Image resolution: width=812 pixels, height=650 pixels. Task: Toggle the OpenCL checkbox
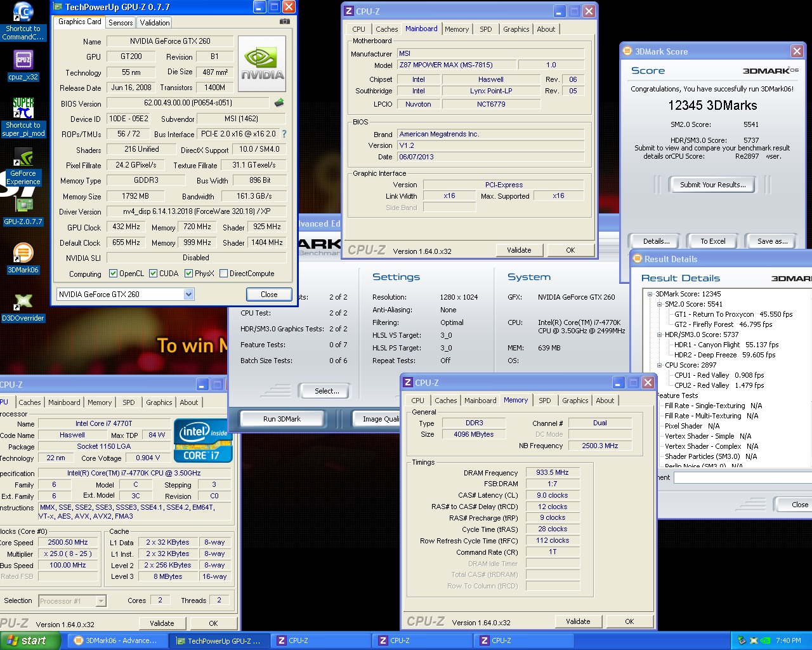[113, 274]
